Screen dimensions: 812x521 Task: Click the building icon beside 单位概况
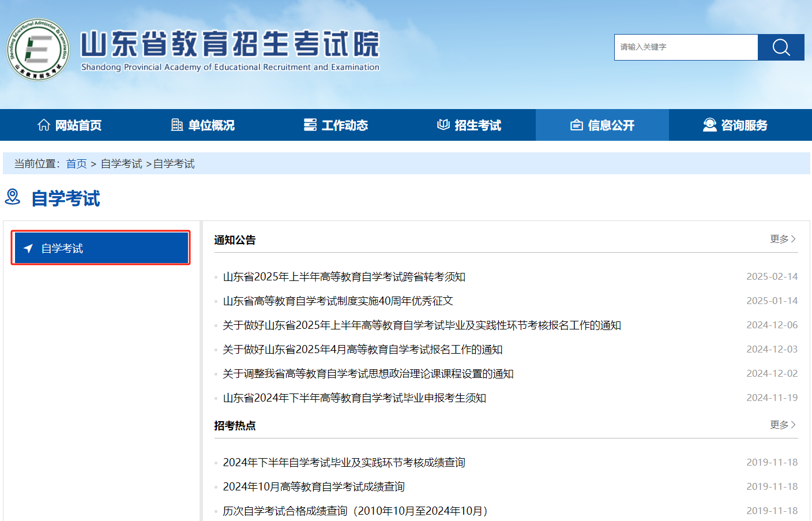[x=176, y=125]
